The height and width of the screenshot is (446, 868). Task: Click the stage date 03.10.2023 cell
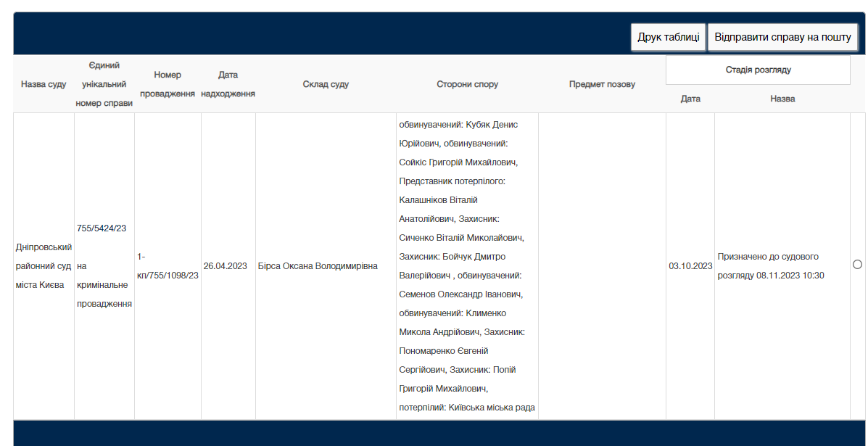pyautogui.click(x=690, y=266)
